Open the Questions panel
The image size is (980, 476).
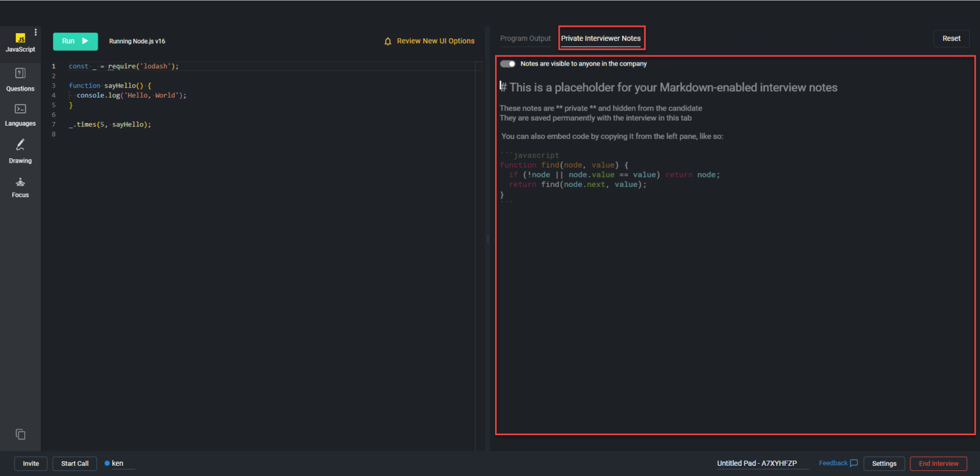[20, 79]
